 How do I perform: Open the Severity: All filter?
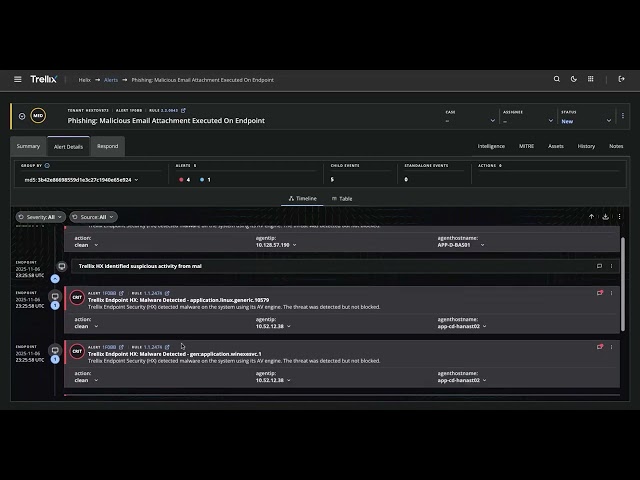point(40,217)
